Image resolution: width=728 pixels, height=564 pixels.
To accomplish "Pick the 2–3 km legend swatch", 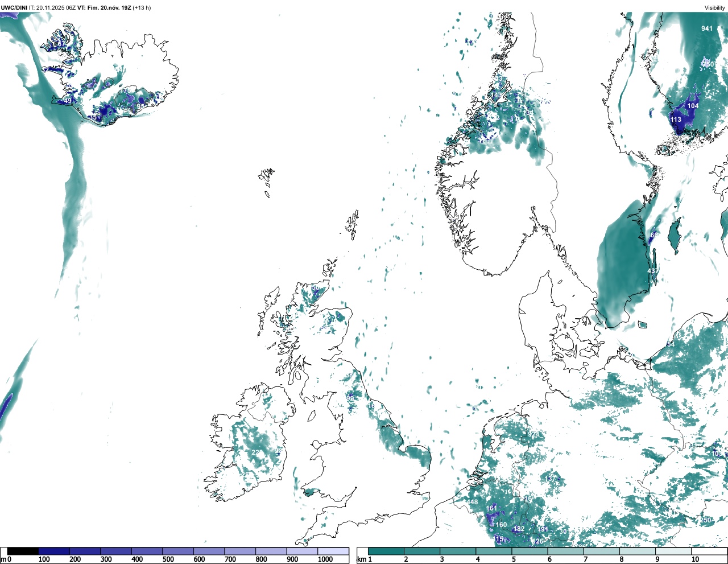I will pos(422,551).
